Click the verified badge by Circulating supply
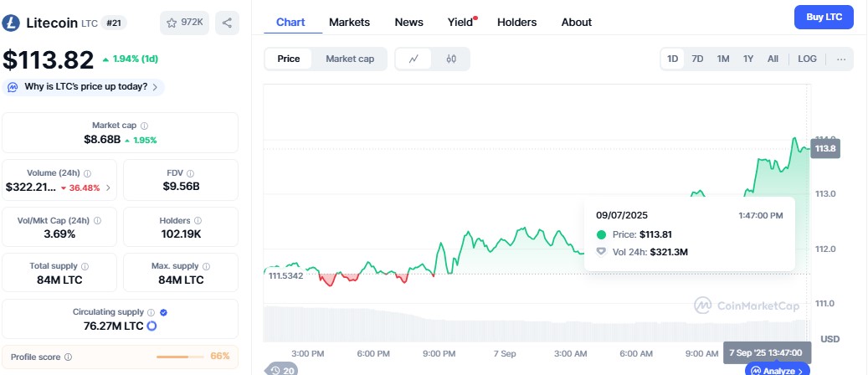Screen dimensions: 868x375 click(163, 312)
